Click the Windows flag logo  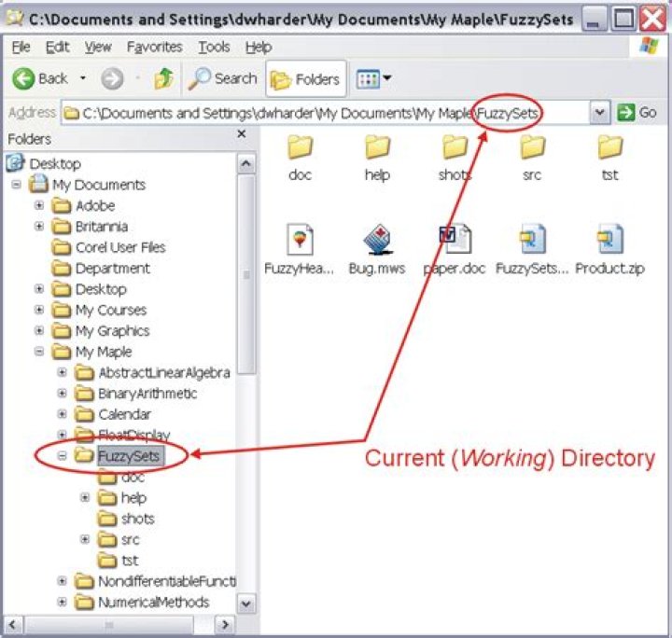tap(649, 46)
